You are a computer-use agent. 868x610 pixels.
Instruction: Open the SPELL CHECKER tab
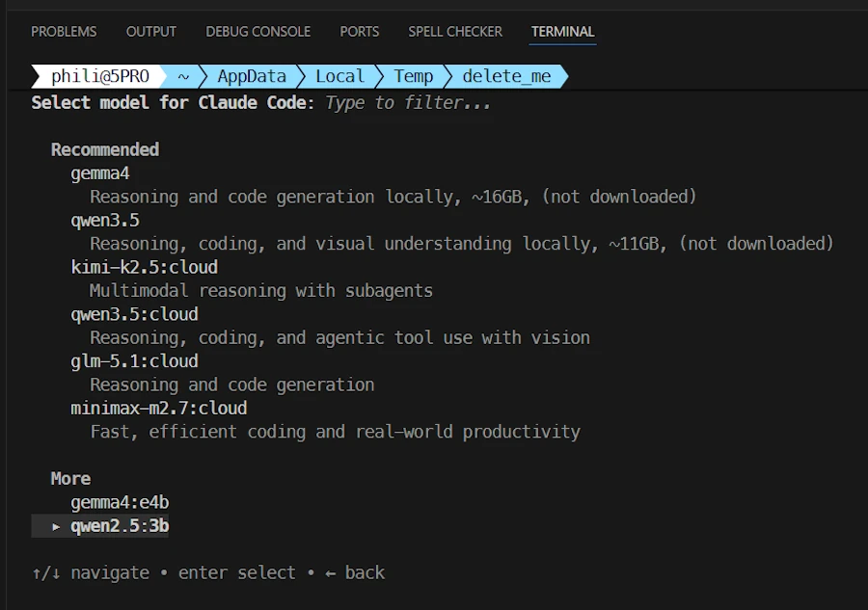coord(455,32)
